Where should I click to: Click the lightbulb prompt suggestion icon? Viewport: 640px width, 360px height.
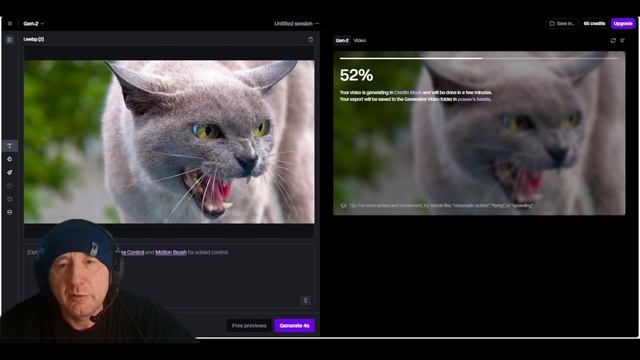[x=305, y=300]
